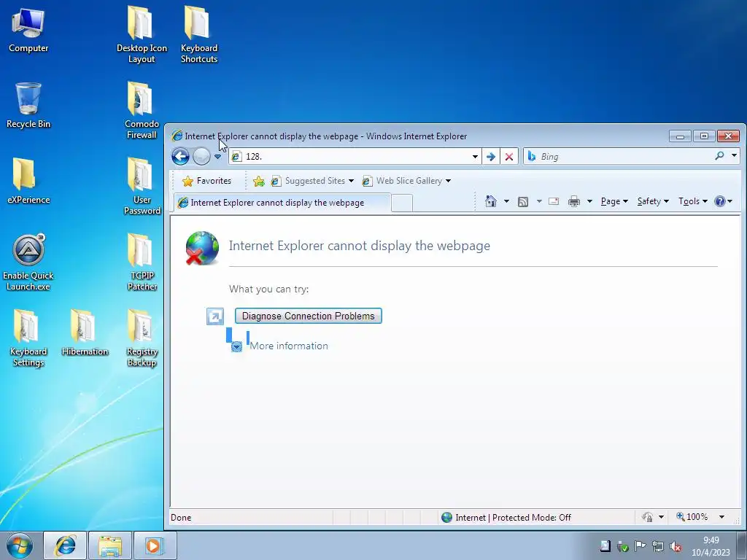Open the Windows Start button
The image size is (747, 560).
(20, 545)
